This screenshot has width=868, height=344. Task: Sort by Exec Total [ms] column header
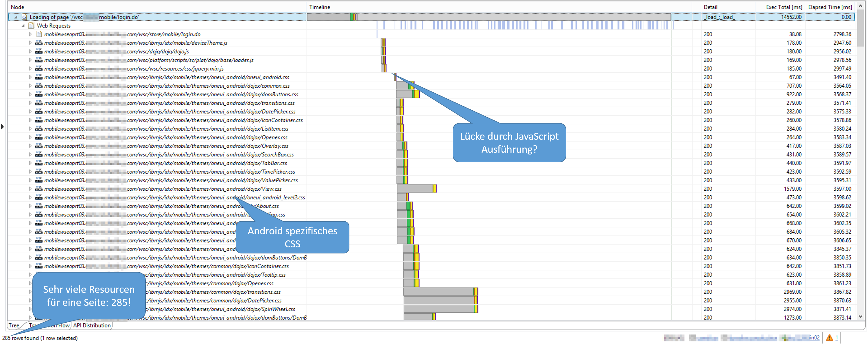point(784,7)
